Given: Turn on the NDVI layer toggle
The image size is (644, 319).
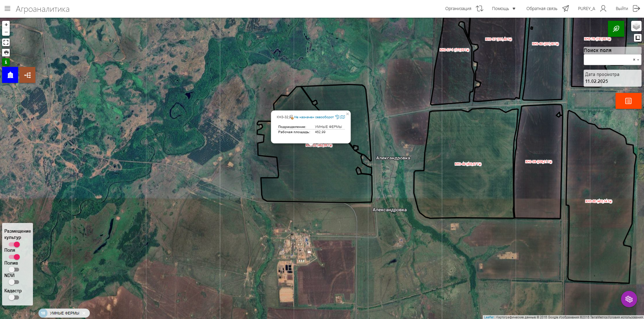Looking at the screenshot, I should point(14,282).
